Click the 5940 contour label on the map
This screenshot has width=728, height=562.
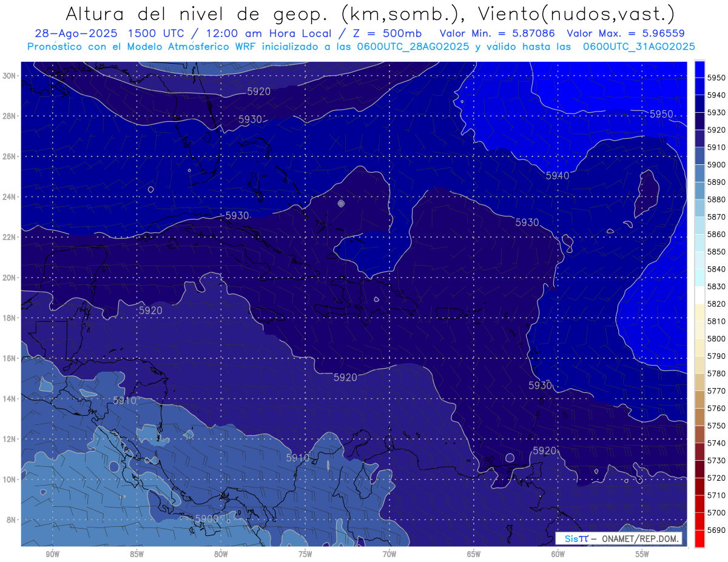click(x=558, y=176)
